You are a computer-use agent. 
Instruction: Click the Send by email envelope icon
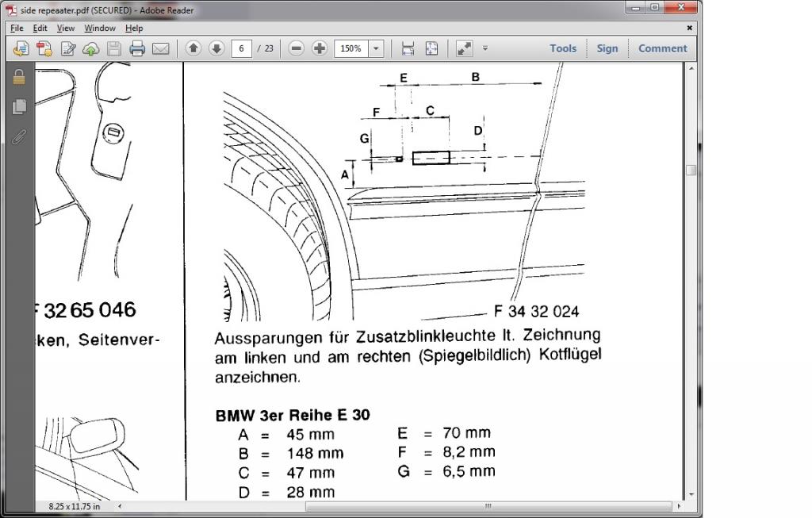pos(161,48)
